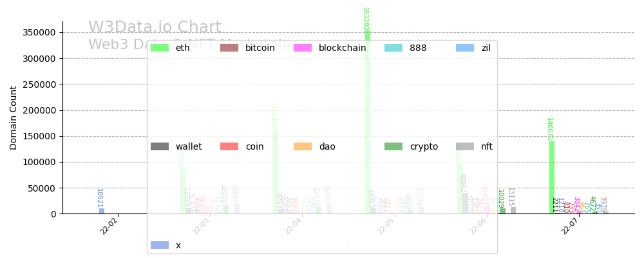
Task: Click the 140075 value label above bar
Action: [x=550, y=129]
